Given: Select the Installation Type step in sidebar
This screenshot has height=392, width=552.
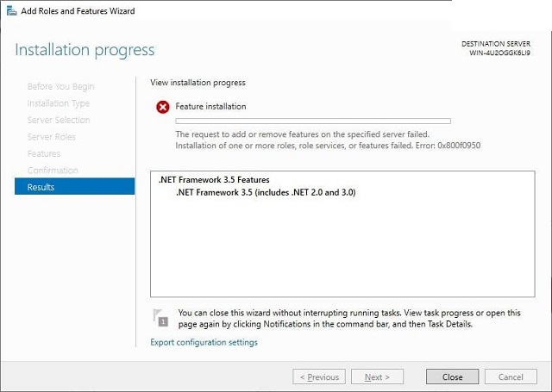Looking at the screenshot, I should click(x=59, y=103).
